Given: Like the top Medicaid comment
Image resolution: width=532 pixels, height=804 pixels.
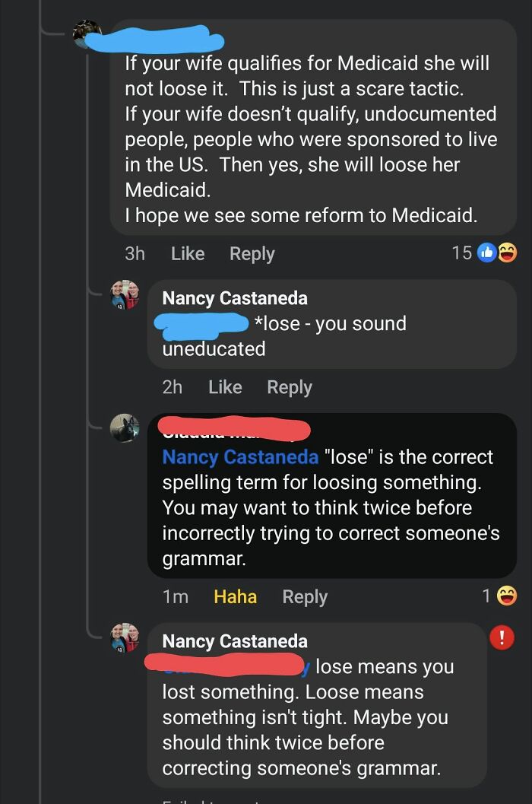Looking at the screenshot, I should tap(187, 253).
